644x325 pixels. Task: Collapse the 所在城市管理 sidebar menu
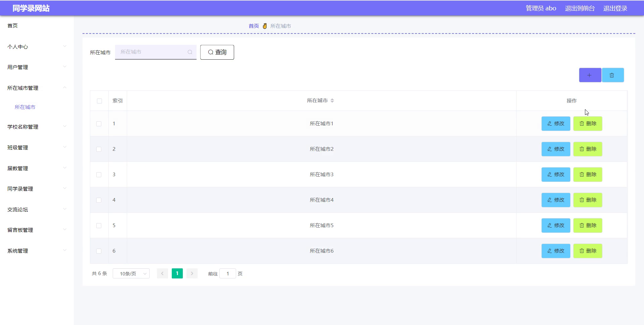tap(37, 88)
